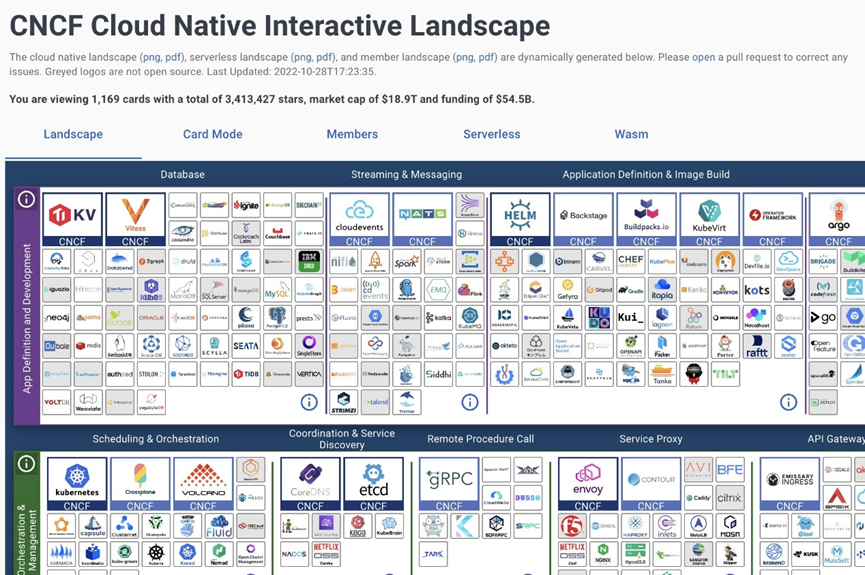Show Application Definition & Image Build info

click(788, 402)
